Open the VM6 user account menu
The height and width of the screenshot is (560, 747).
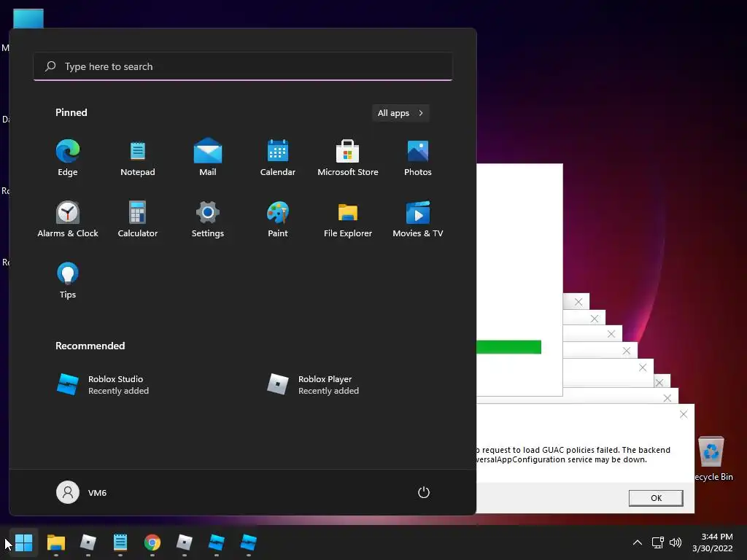click(82, 492)
